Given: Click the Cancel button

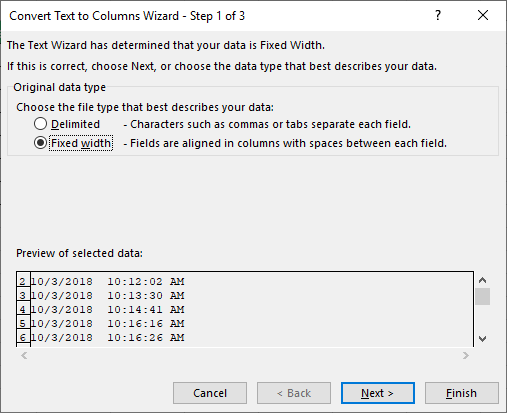Looking at the screenshot, I should [210, 393].
